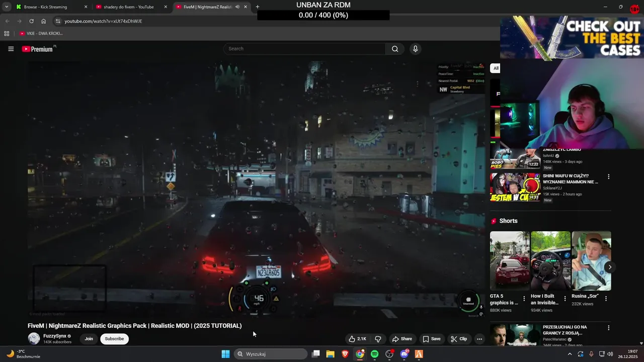
Task: Close the shadery do fivem tab
Action: click(x=166, y=7)
